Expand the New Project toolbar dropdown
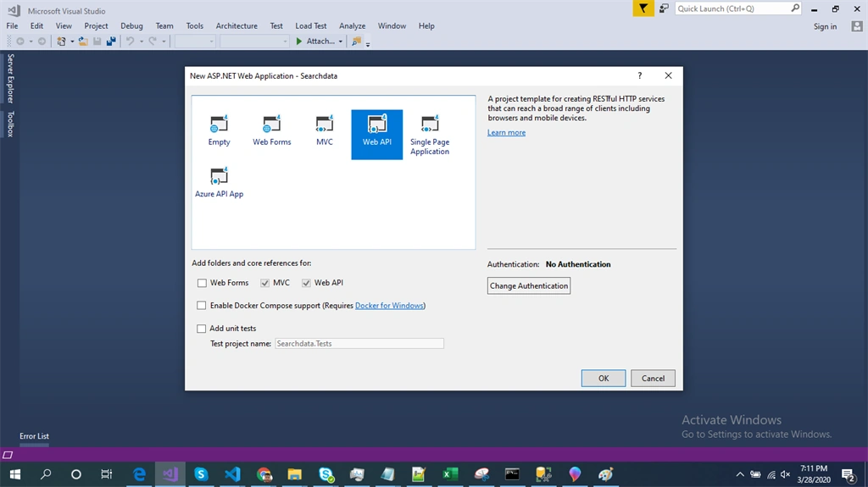868x487 pixels. (72, 42)
